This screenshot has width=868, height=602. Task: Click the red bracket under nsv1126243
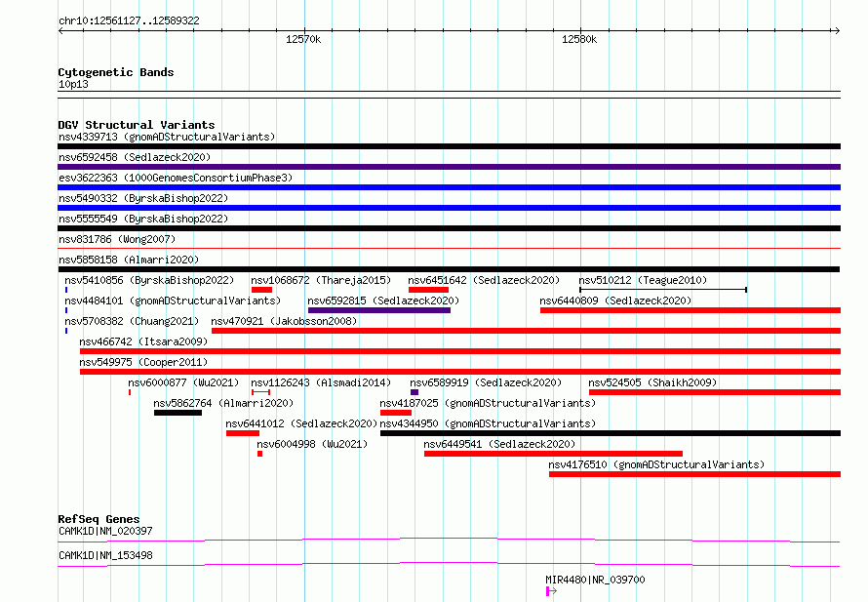click(260, 392)
